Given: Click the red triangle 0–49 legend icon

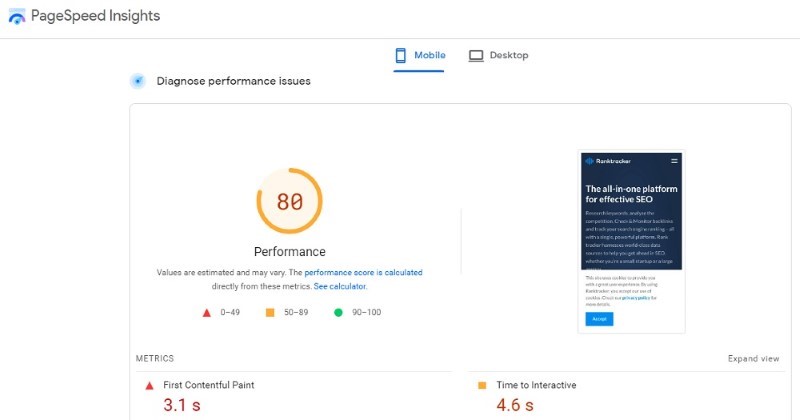Looking at the screenshot, I should (207, 313).
